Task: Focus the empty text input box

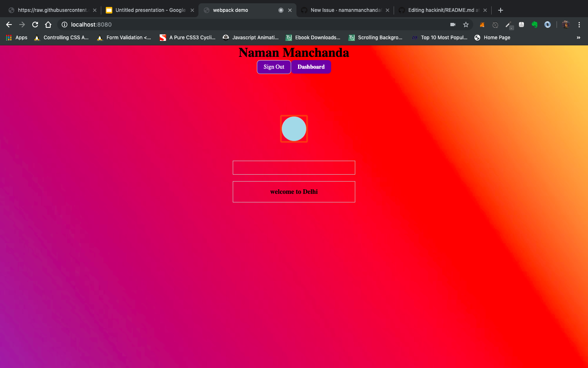Action: pyautogui.click(x=294, y=168)
